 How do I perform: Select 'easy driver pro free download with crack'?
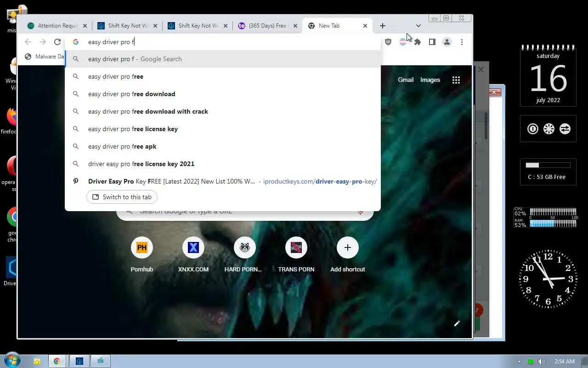coord(223,111)
